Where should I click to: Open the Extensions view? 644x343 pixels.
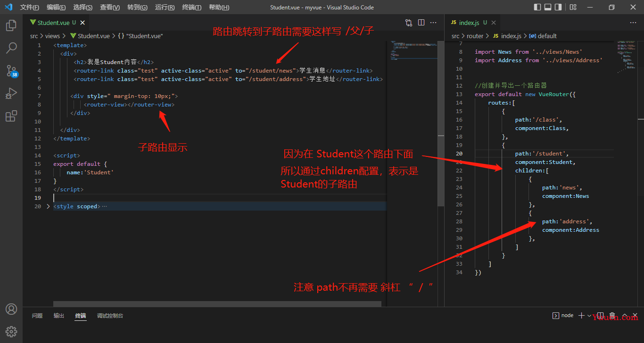coord(11,116)
